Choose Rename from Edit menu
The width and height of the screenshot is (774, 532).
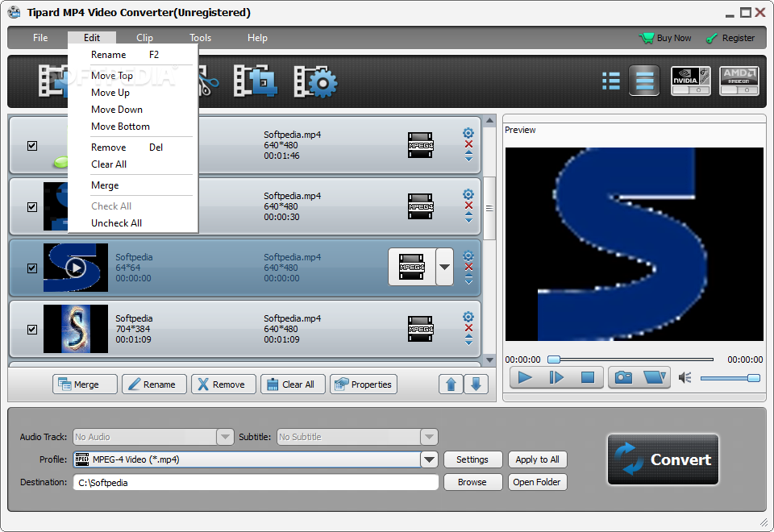133,55
